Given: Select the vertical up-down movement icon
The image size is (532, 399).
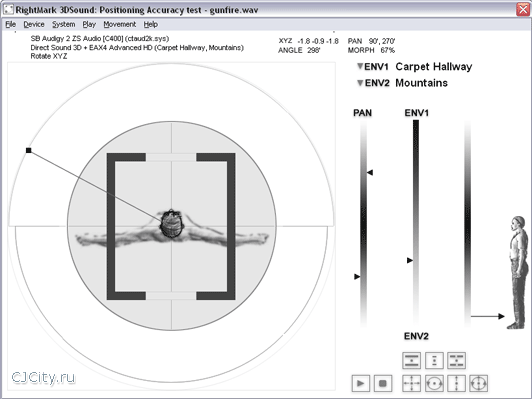Looking at the screenshot, I should pos(456,383).
